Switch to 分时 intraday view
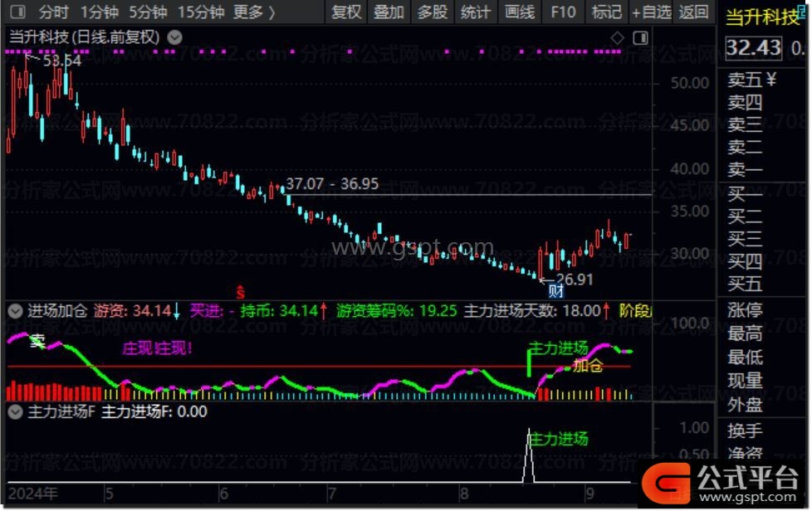 53,12
